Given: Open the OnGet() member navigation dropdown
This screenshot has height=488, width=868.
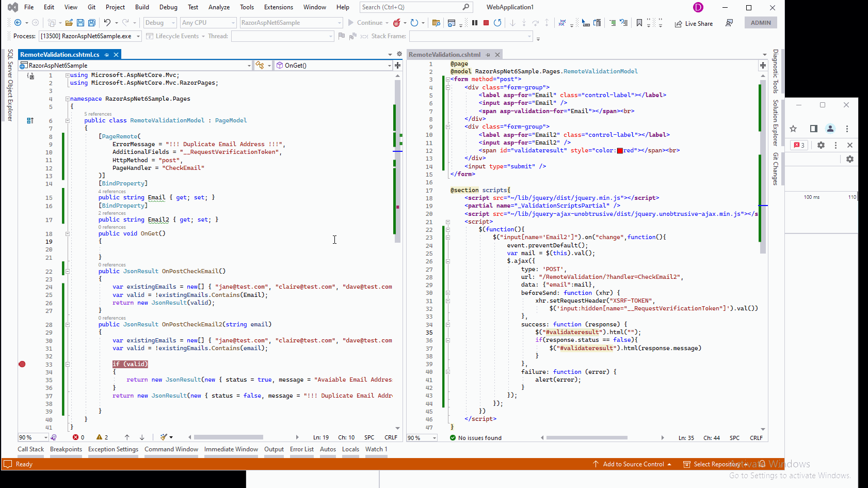Looking at the screenshot, I should (333, 66).
